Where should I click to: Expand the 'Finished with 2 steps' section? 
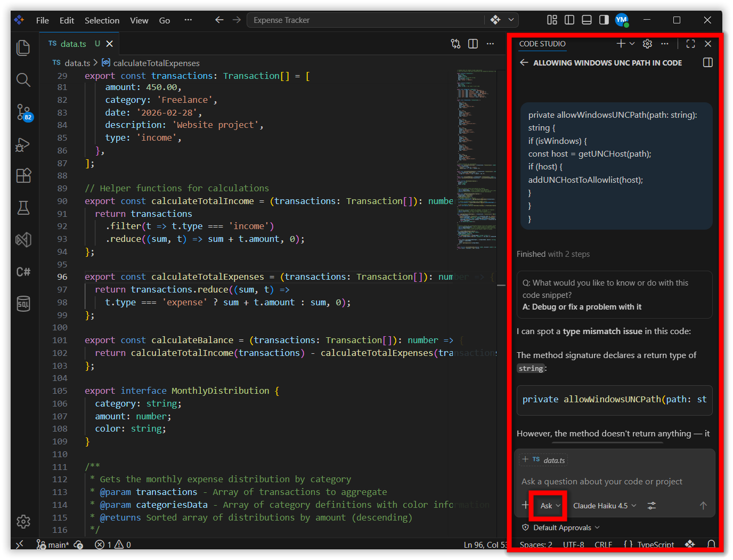coord(553,254)
